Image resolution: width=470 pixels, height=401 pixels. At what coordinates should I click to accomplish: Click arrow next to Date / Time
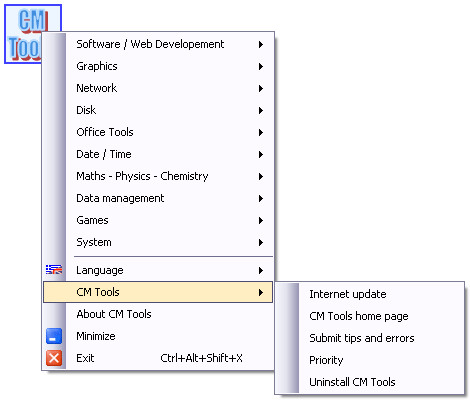[261, 154]
